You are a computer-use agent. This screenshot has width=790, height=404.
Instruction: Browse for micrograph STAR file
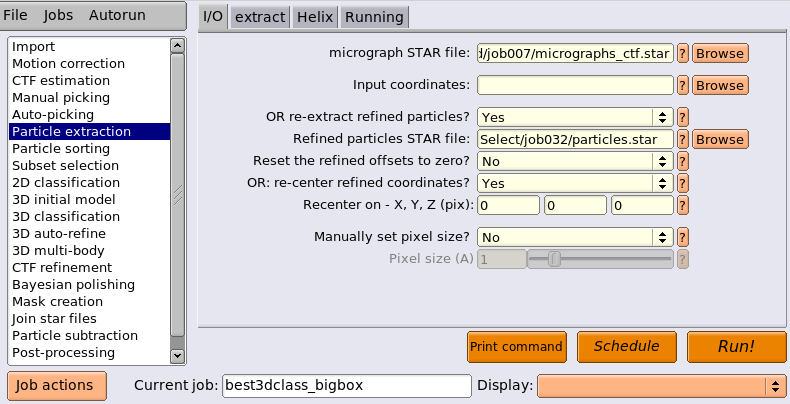[720, 53]
